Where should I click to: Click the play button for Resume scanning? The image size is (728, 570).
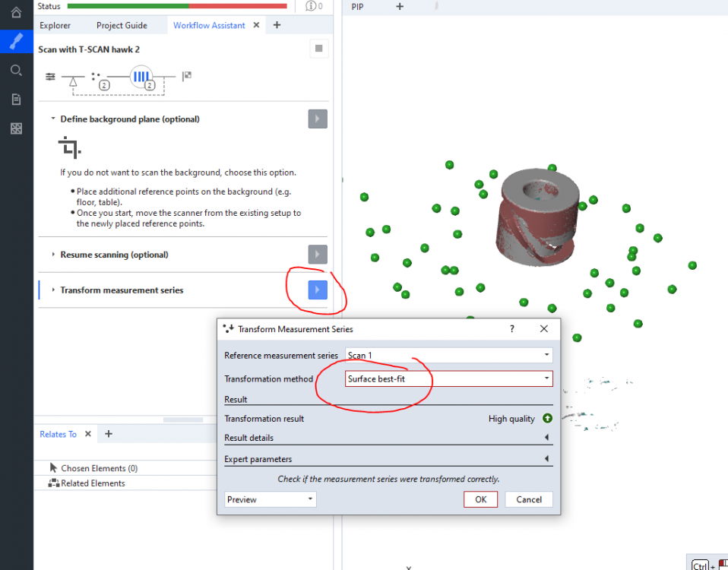pyautogui.click(x=318, y=255)
